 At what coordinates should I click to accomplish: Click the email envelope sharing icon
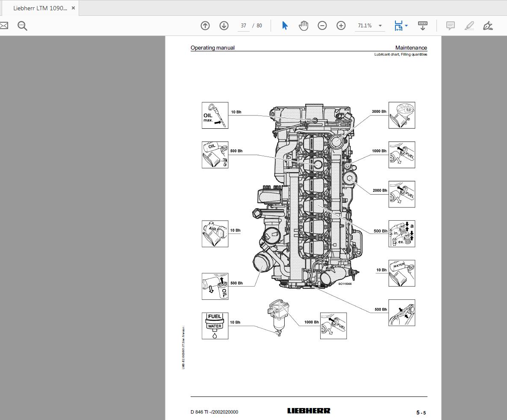pos(4,26)
